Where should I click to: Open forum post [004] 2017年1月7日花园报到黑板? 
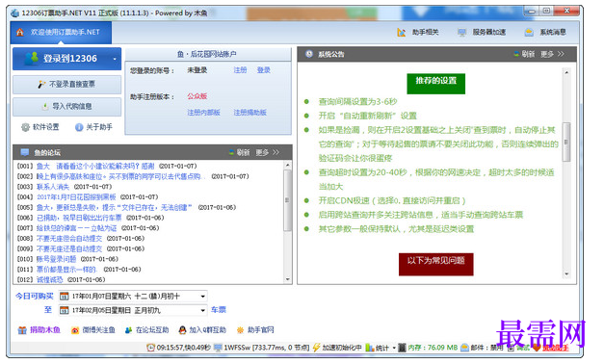[76, 197]
